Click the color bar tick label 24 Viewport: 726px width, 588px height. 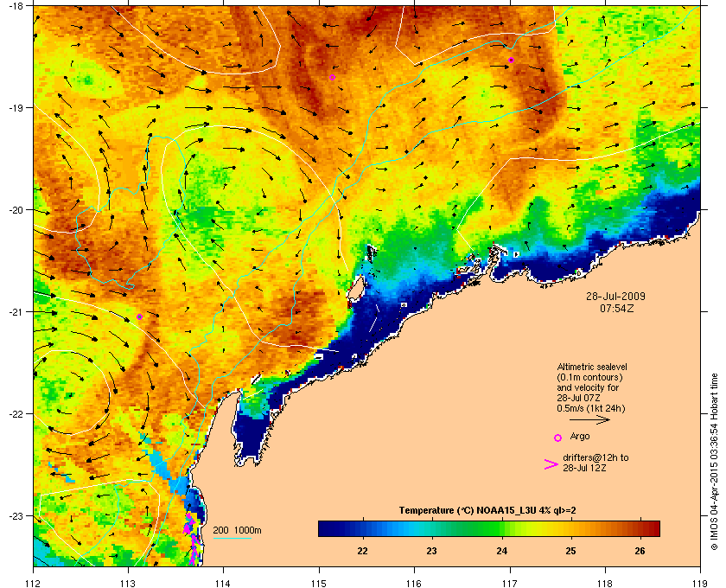(x=501, y=551)
